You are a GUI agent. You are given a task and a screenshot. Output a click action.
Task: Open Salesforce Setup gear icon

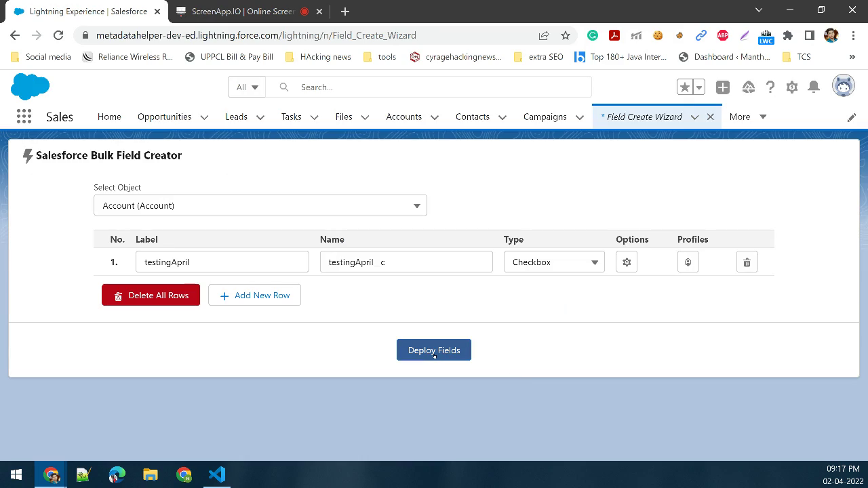[x=792, y=87]
